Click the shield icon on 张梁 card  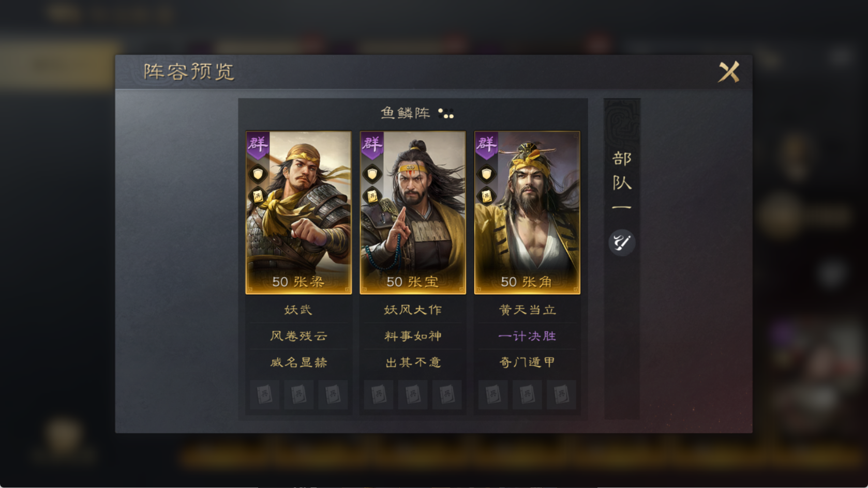[258, 174]
